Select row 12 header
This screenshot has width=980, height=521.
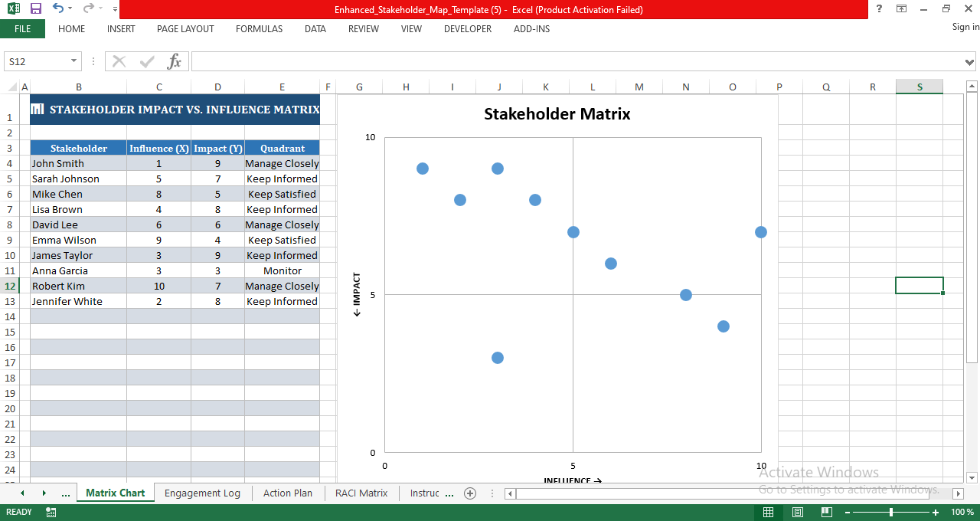pos(9,286)
